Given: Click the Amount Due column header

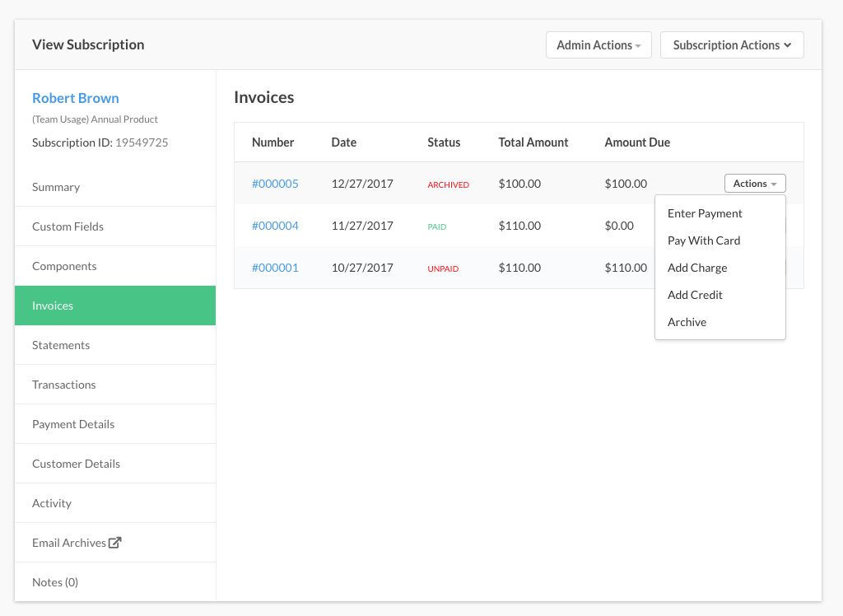Looking at the screenshot, I should (x=637, y=142).
